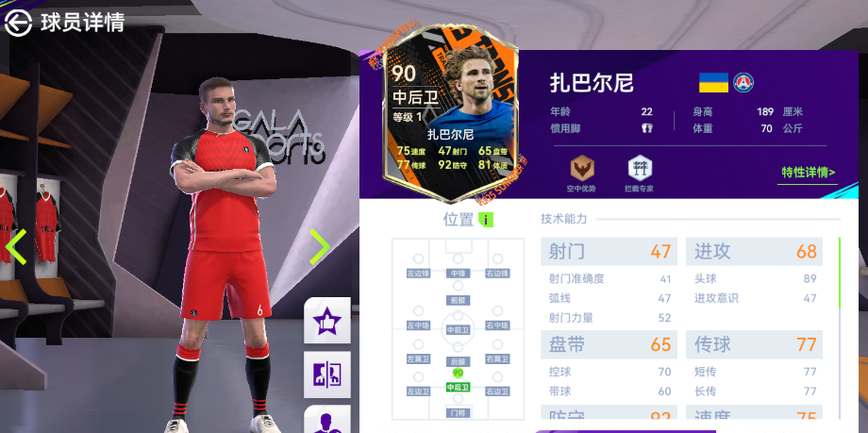Show next player with right chevron
Screen dimensions: 868x433
320,246
